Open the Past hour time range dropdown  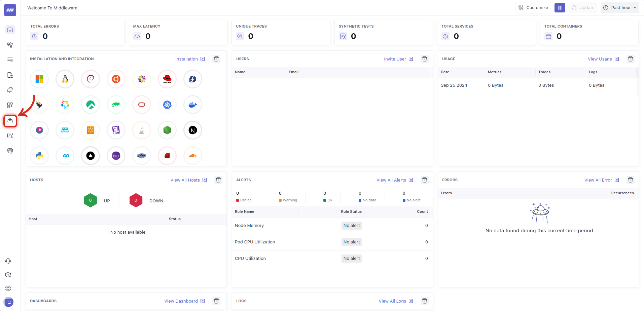point(620,7)
